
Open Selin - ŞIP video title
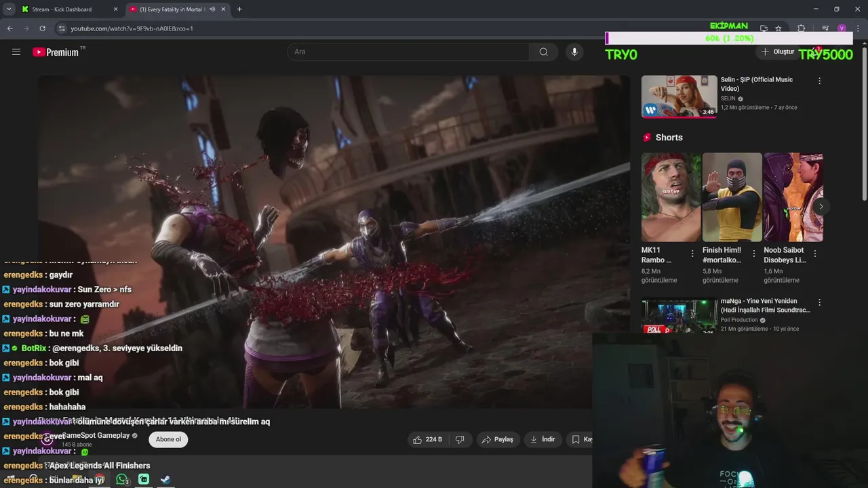click(x=756, y=84)
